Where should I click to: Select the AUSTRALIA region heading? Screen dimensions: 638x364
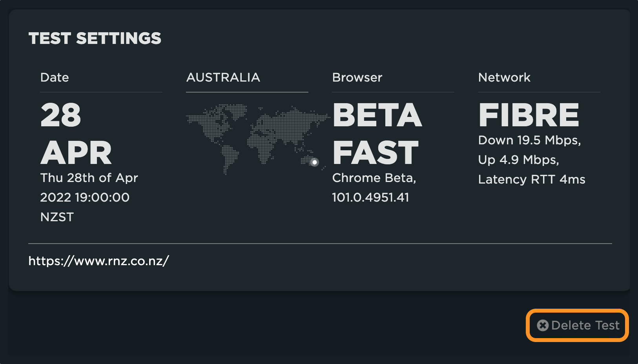tap(223, 77)
